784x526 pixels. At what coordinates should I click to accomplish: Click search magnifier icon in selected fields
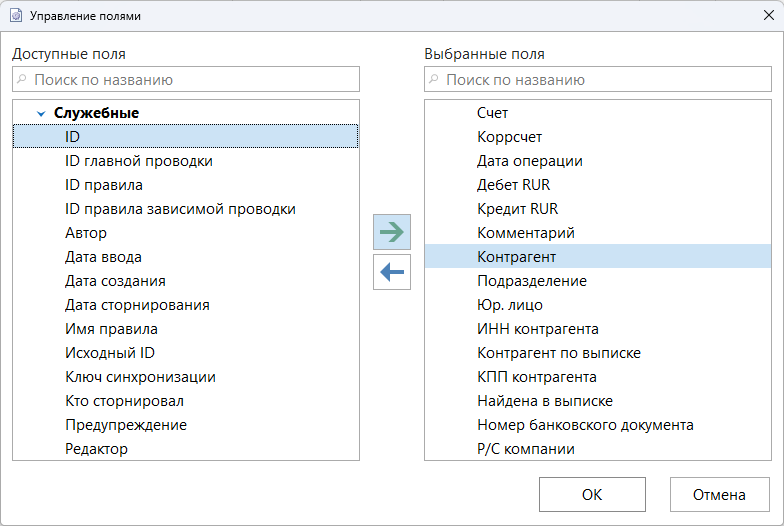434,79
